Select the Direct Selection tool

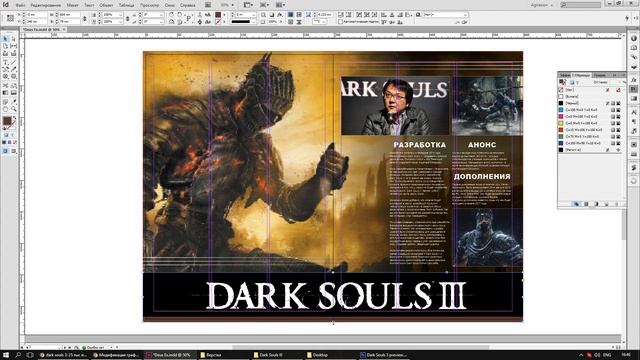click(x=13, y=39)
